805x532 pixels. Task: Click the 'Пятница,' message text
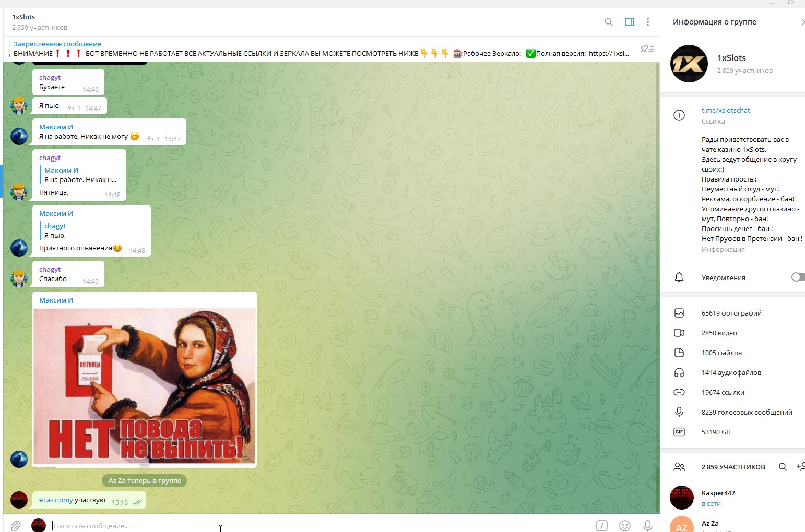[x=54, y=192]
